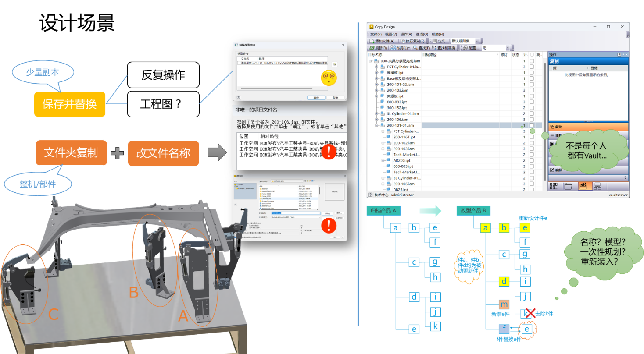Screen dimensions: 644x354
Task: Toggle the checkbox for 200-116T.ipt
Action: click(x=532, y=137)
